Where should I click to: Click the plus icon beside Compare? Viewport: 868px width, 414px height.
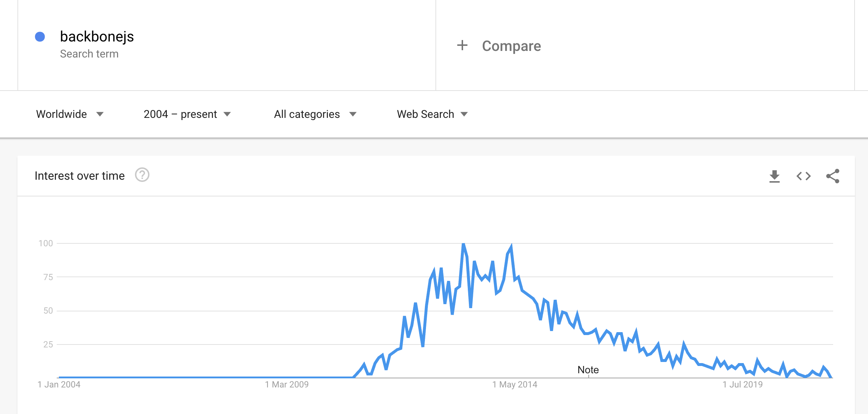462,45
